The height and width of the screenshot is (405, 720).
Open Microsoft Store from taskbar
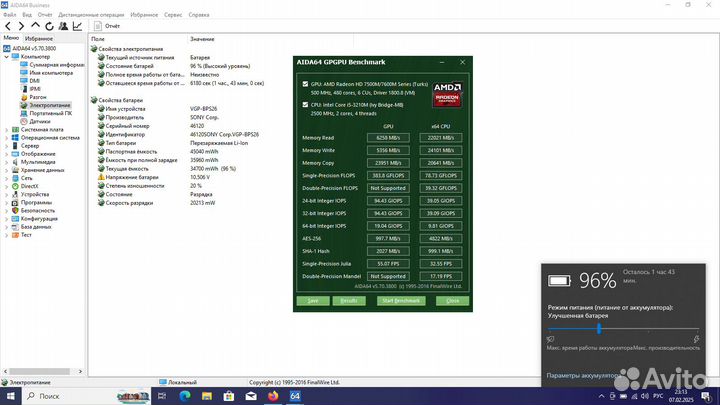[229, 396]
